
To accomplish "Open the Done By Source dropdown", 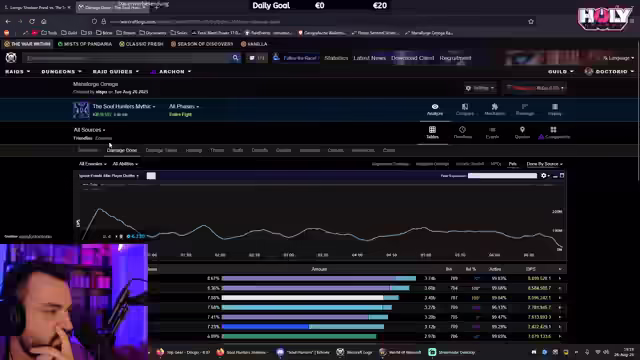I will tap(544, 164).
